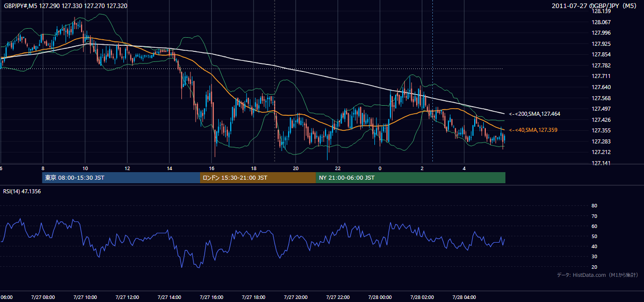
Task: Click hour label 2 under price chart
Action: coord(422,168)
